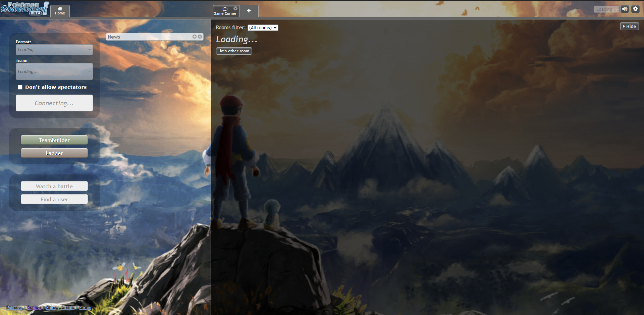Open the Format dropdown

[x=54, y=50]
